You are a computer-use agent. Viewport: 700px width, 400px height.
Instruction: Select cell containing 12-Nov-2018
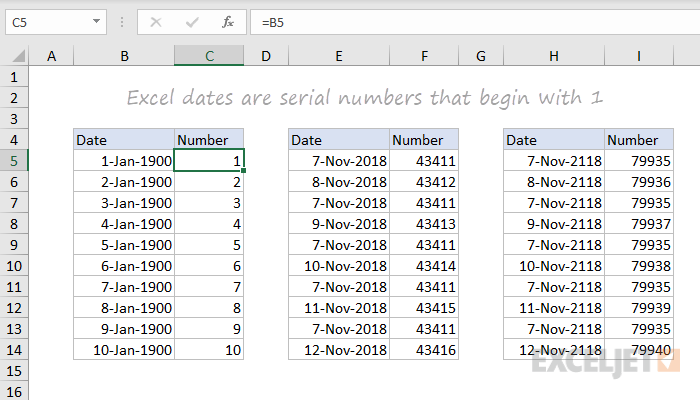click(x=339, y=350)
